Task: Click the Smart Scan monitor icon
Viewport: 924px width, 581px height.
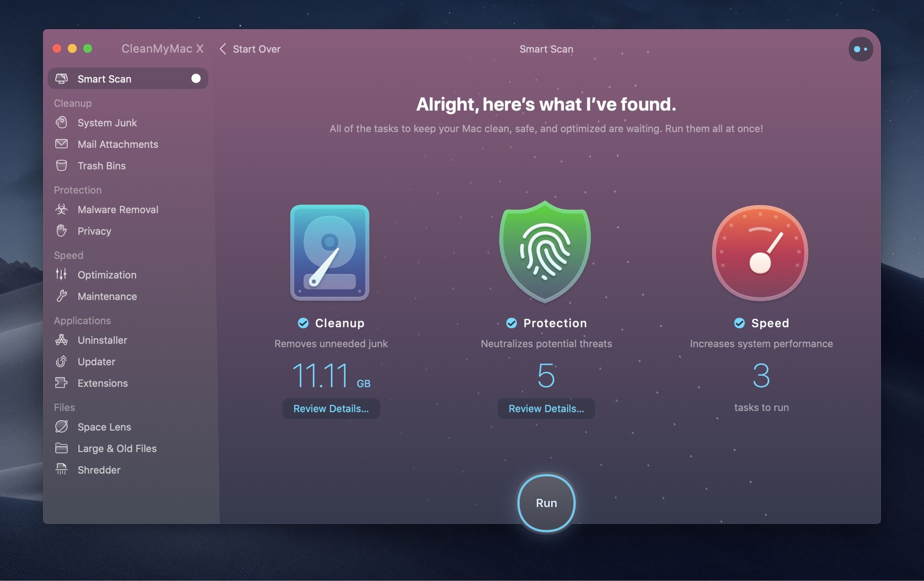Action: coord(61,79)
